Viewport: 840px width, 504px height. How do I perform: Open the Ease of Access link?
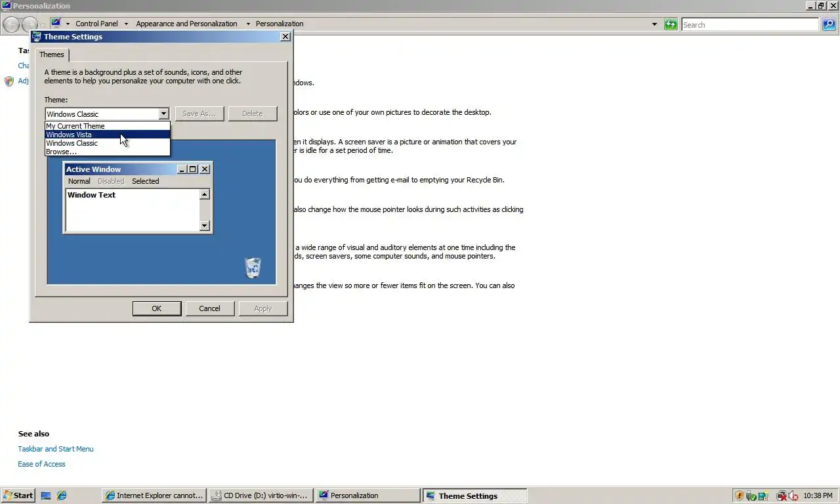pos(42,464)
